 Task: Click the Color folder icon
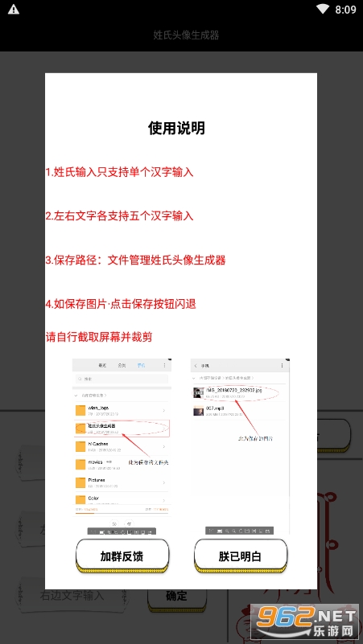[x=81, y=500]
